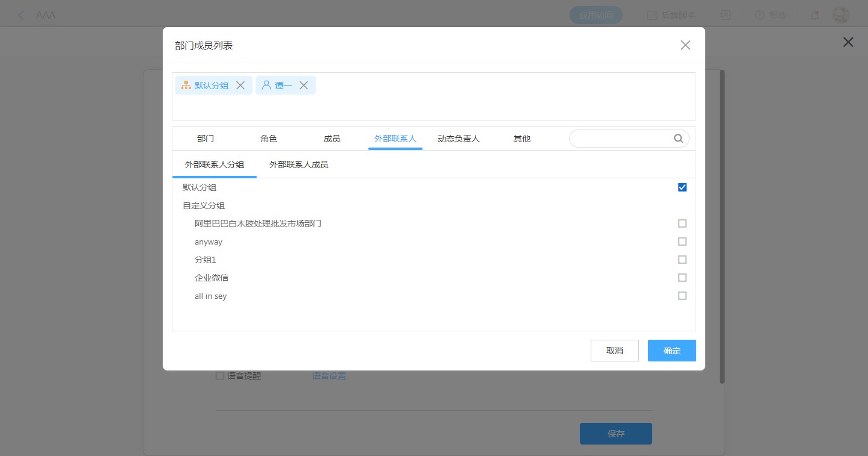Remove the 谭一 member tag
This screenshot has height=456, width=868.
pos(304,86)
